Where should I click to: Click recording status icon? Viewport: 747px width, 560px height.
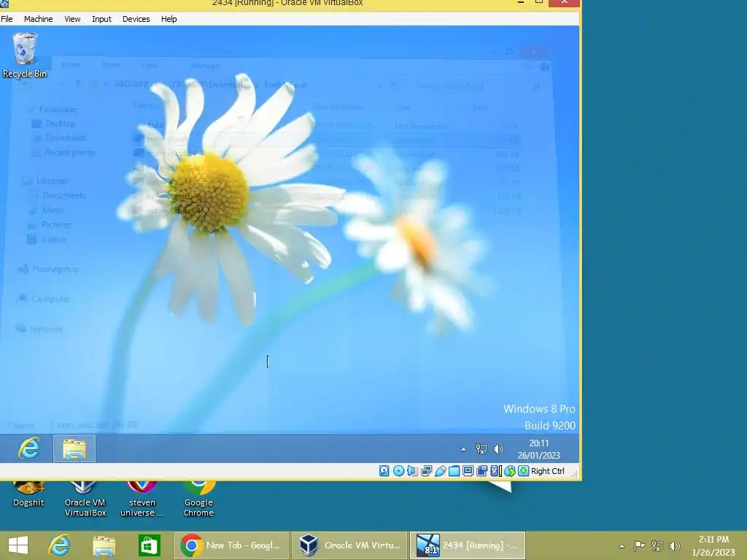tap(481, 471)
